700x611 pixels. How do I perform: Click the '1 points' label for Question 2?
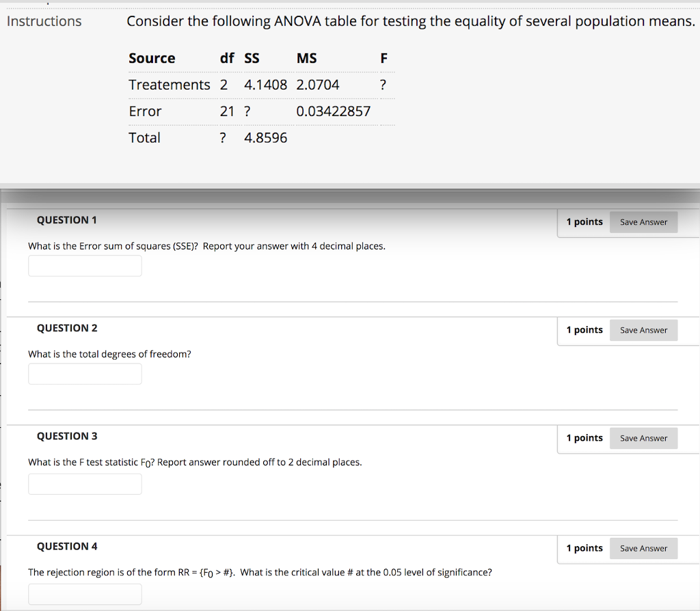[x=584, y=330]
